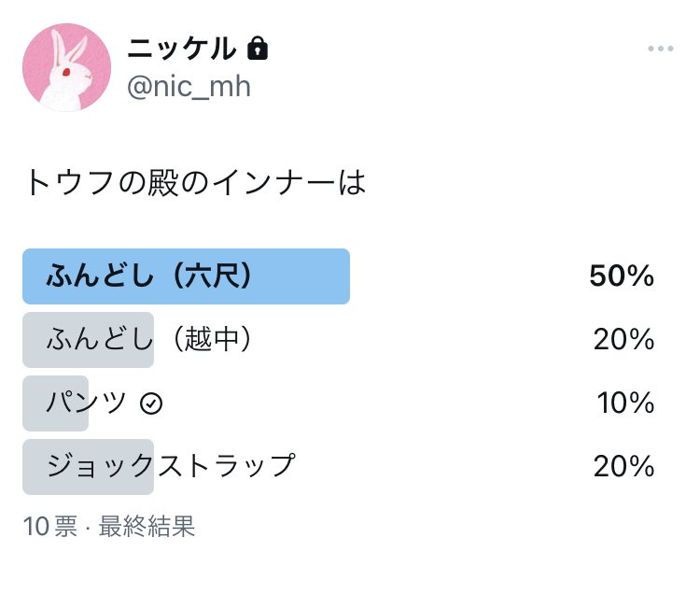Screen dimensions: 700x594
Task: Click the 20% beside ジョックストラップ
Action: click(623, 465)
